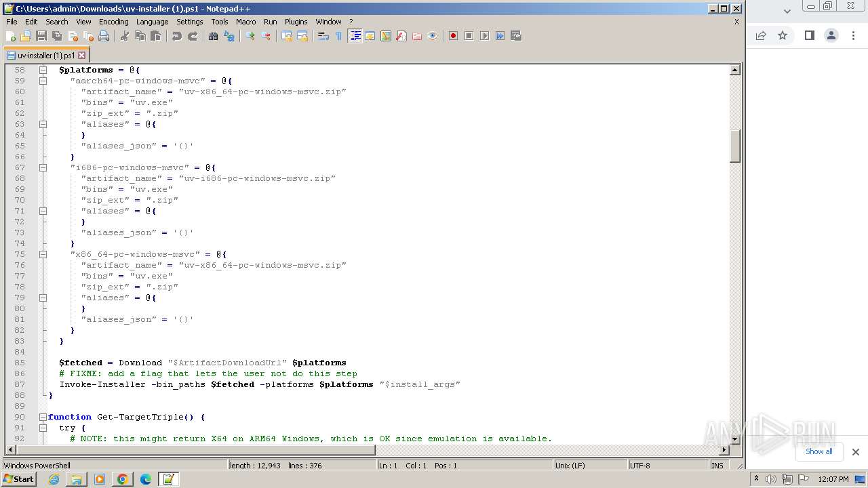The image size is (868, 488).
Task: Toggle the indent guide toolbar button
Action: (x=355, y=36)
